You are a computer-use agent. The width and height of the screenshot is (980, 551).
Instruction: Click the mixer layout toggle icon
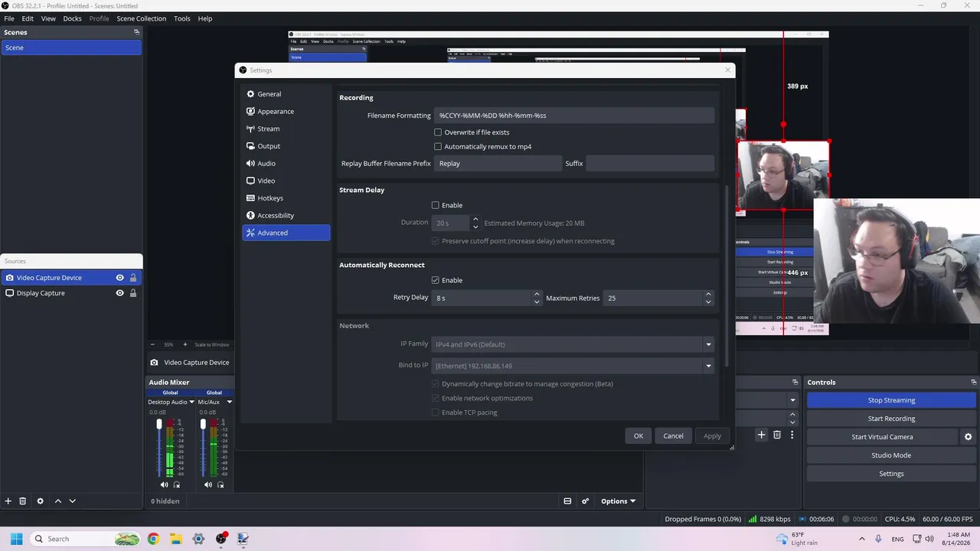point(567,501)
